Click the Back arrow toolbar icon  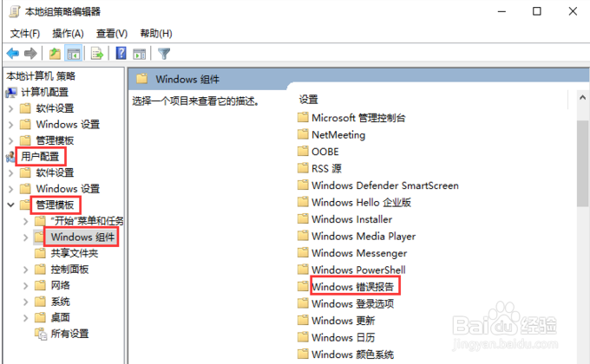point(13,54)
